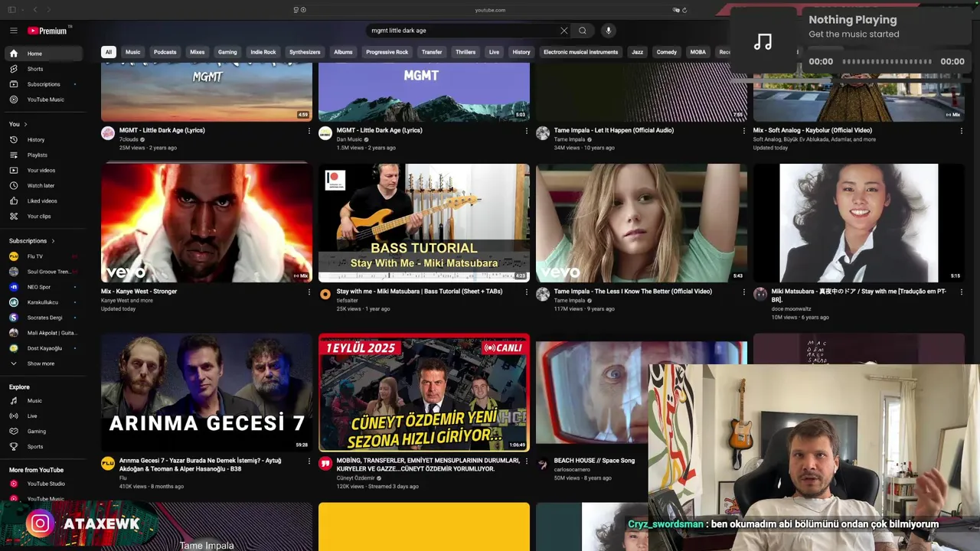Select the Thrillers filter chip

tap(465, 52)
